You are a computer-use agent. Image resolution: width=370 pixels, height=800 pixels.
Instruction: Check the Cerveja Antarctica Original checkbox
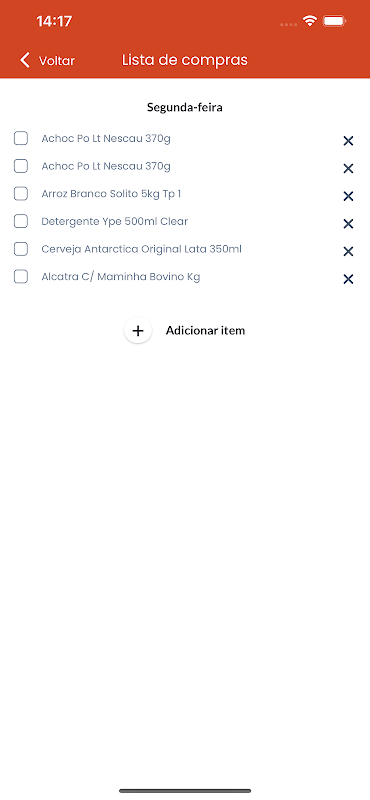click(21, 249)
